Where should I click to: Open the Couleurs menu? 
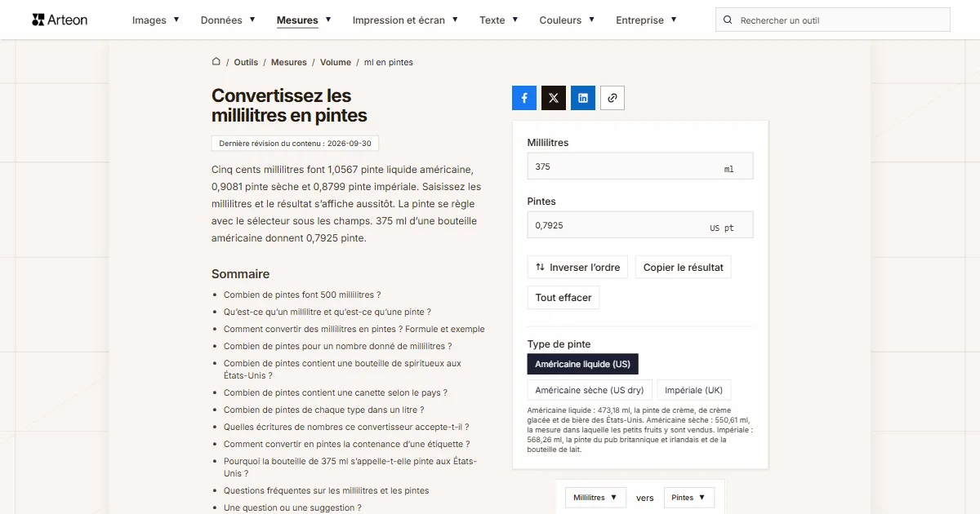point(567,20)
